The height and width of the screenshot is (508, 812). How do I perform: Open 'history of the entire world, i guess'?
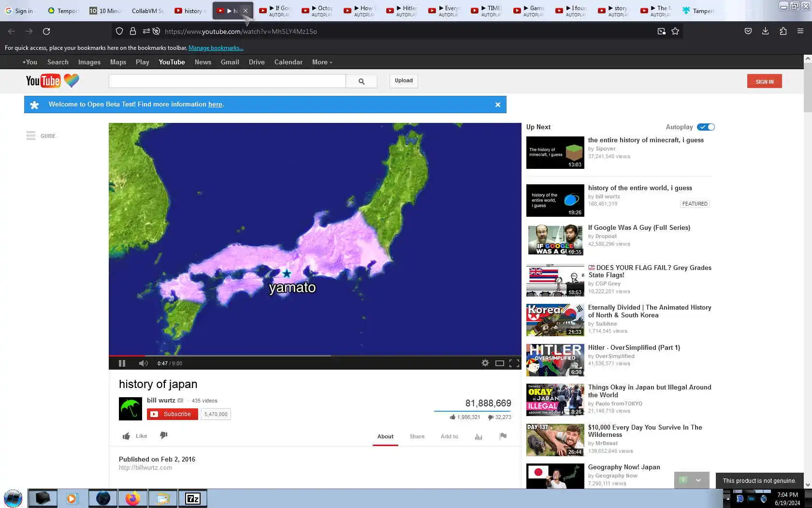(640, 188)
